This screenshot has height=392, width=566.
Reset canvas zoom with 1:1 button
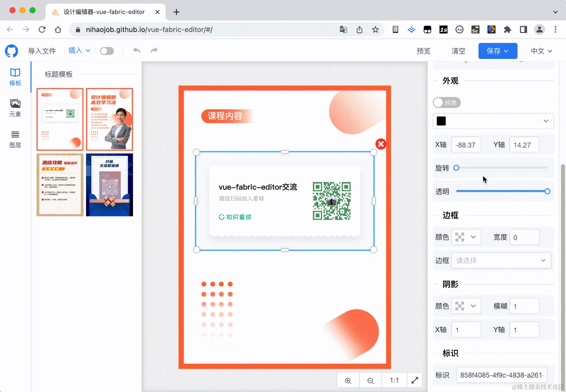394,381
